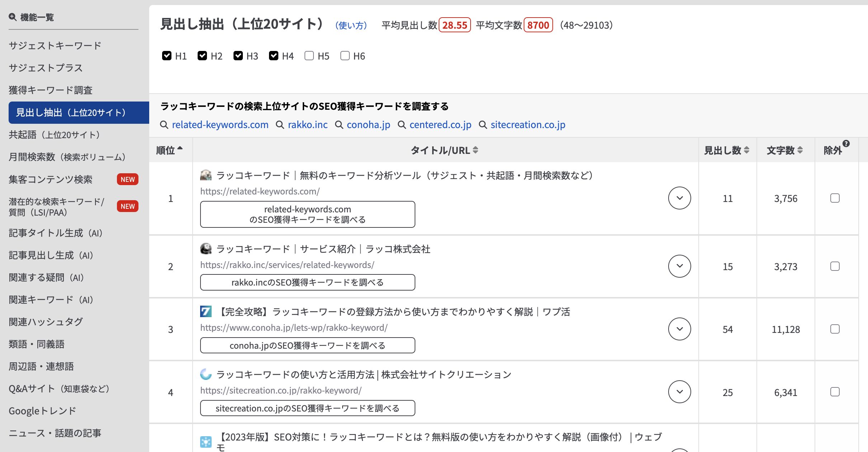Open URL https://rakko.inc/services/related-keywords/
868x452 pixels.
click(x=287, y=265)
